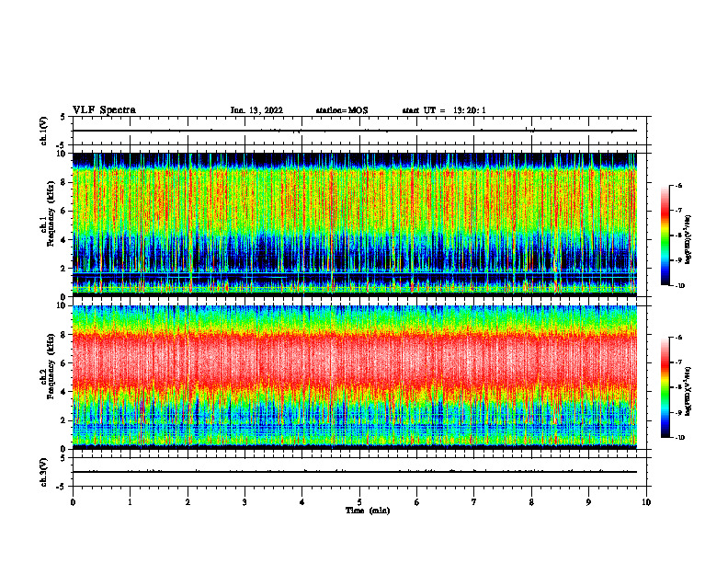Click the ch.1 spectrogram plot panel
Screen dimensions: 728x563
click(x=355, y=224)
